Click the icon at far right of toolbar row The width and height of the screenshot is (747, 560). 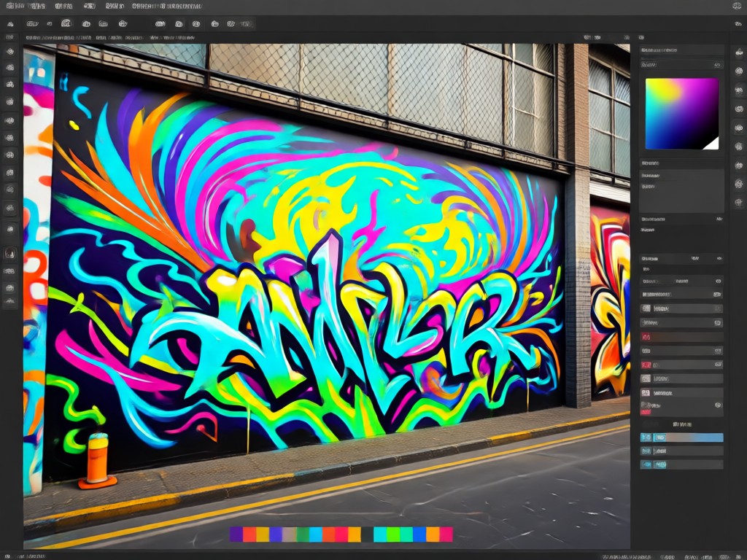click(738, 24)
